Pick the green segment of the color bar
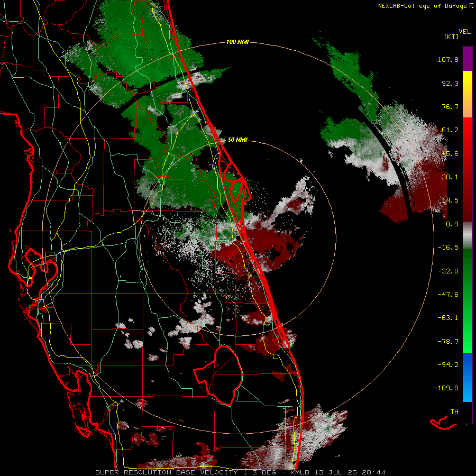The width and height of the screenshot is (476, 476). (467, 300)
